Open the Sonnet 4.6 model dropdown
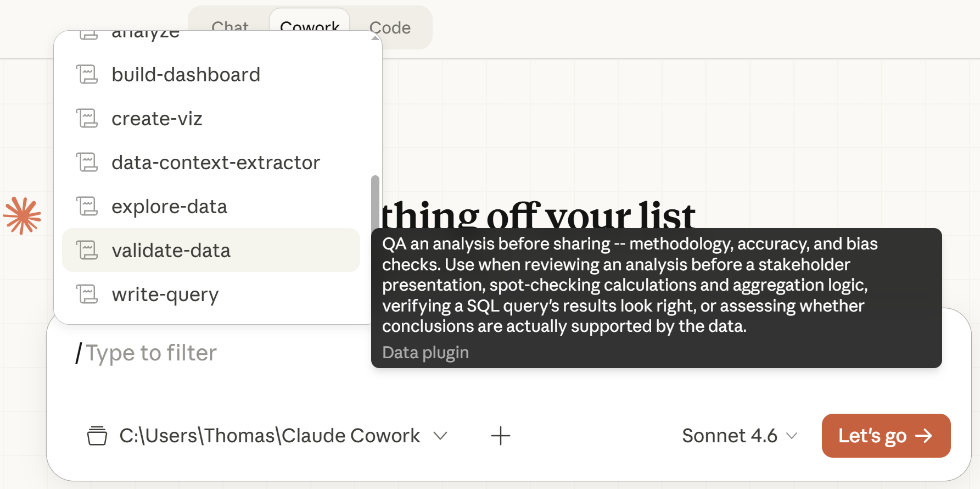 [739, 436]
